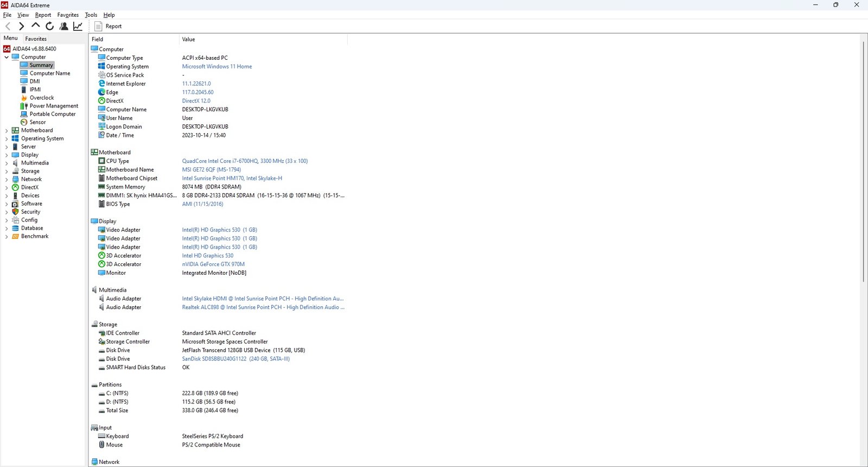Click the Value column header
868x467 pixels.
click(x=263, y=39)
